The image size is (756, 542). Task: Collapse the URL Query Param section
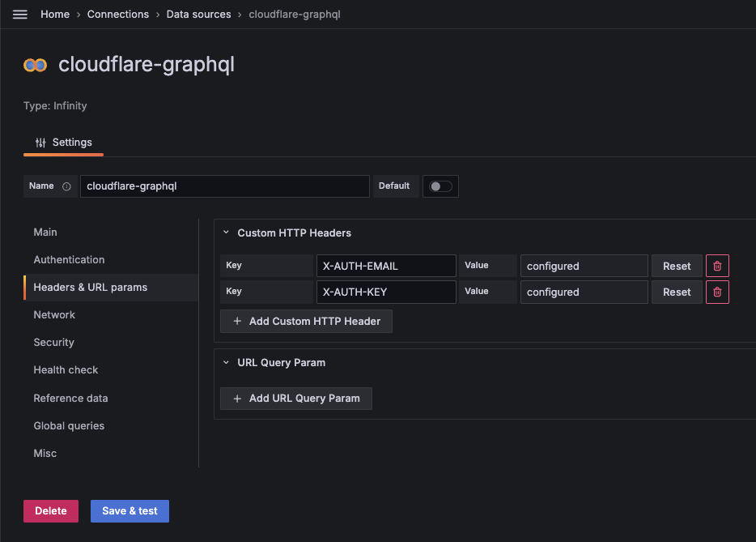coord(227,362)
